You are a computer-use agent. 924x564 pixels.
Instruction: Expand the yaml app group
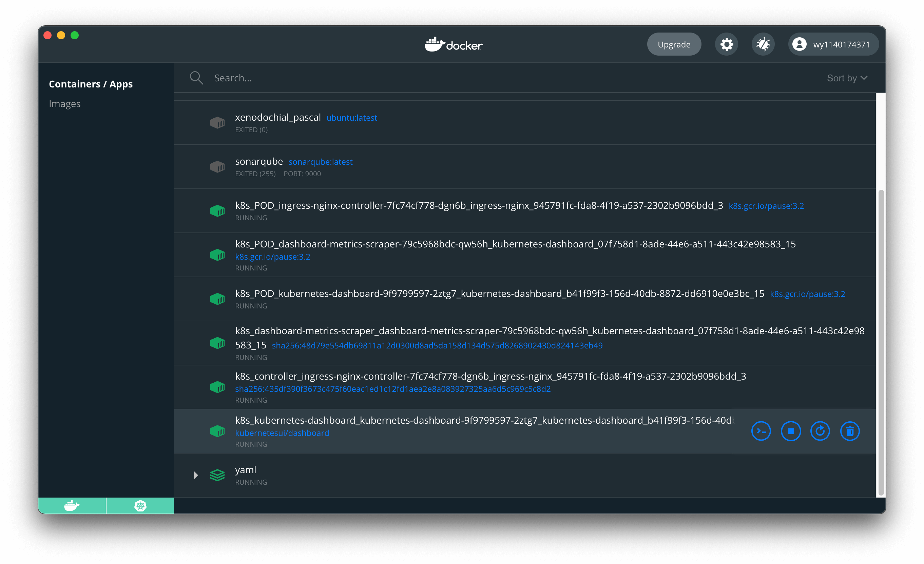tap(195, 475)
